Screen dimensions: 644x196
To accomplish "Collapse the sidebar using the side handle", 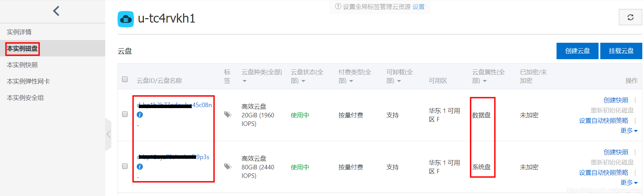I will [x=108, y=134].
